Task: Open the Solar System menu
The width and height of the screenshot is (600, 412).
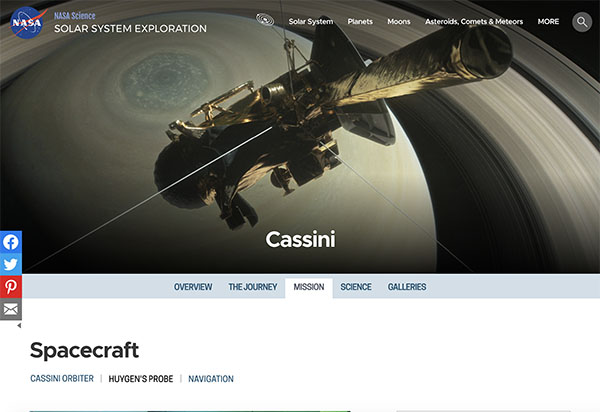Action: pyautogui.click(x=311, y=21)
